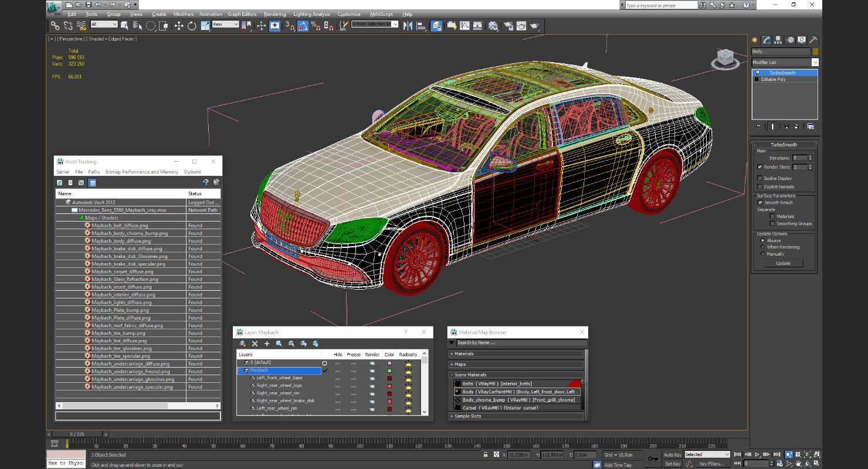The width and height of the screenshot is (868, 469).
Task: Pick the Select and Rotate tool
Action: (x=192, y=26)
